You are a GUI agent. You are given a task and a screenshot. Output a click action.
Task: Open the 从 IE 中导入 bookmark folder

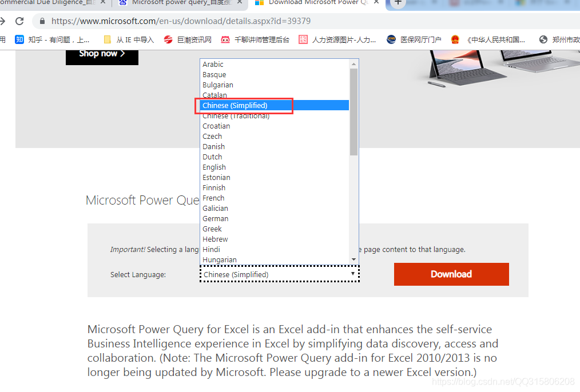pos(129,39)
